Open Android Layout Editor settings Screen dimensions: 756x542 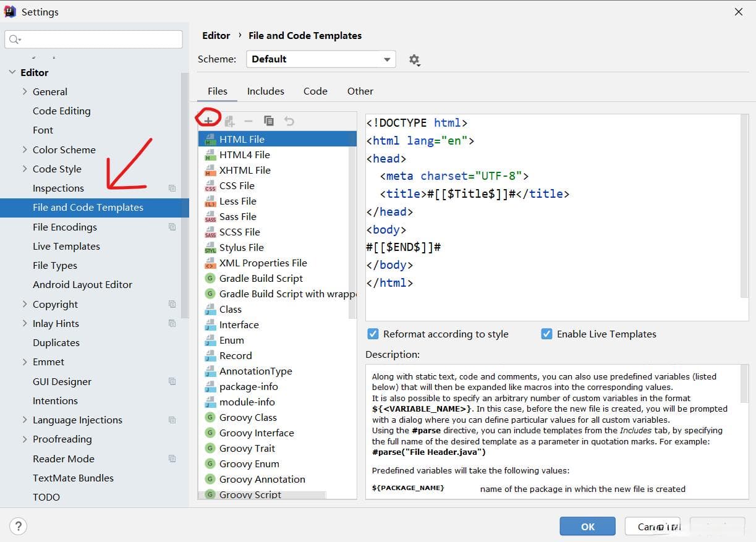(83, 284)
